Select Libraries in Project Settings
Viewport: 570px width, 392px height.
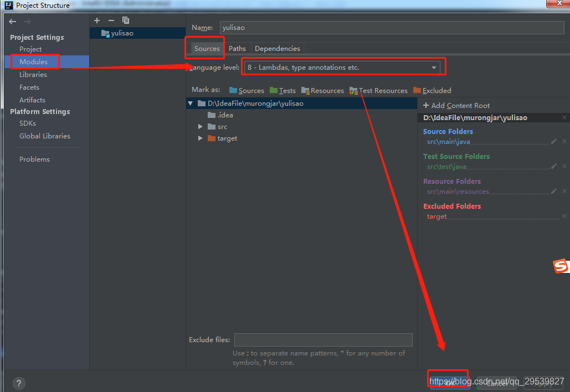33,75
